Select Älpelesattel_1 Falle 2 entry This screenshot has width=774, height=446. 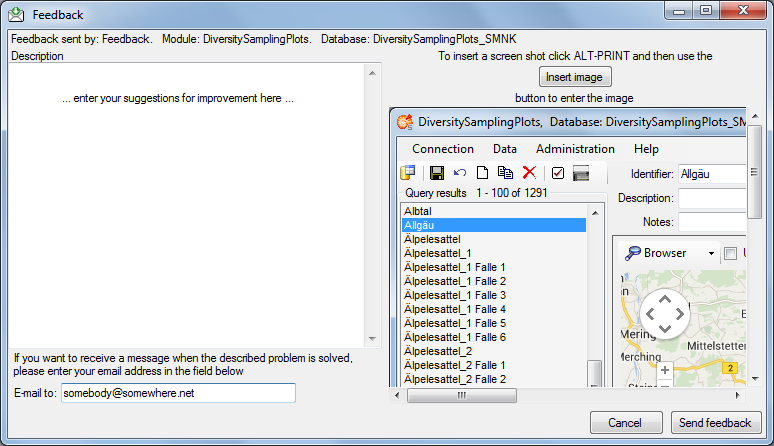[494, 281]
